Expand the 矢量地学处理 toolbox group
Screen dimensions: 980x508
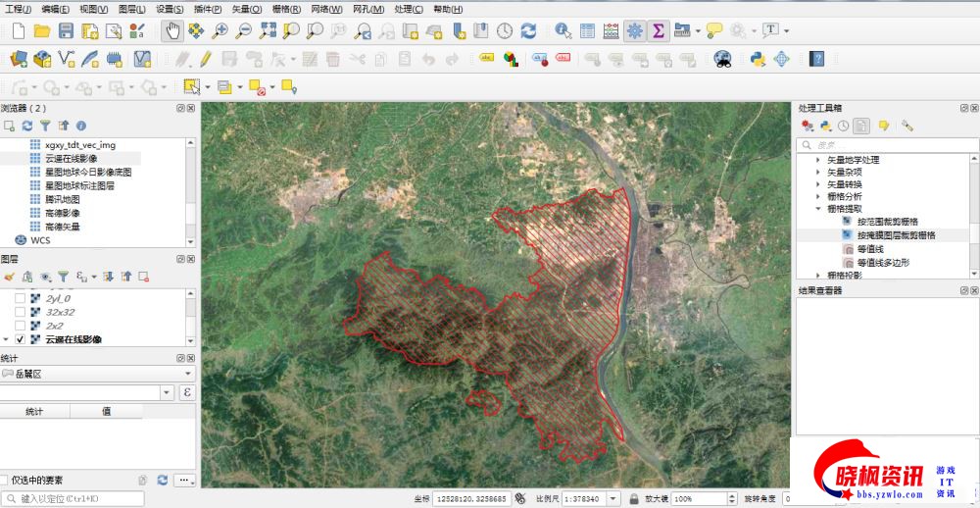[x=818, y=160]
